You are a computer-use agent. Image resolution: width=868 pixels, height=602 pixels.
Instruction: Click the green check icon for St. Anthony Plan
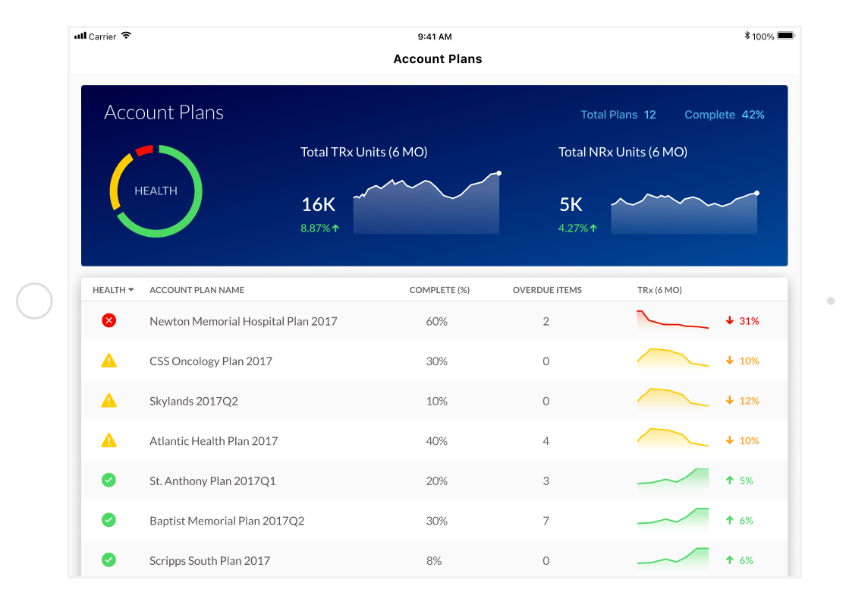(109, 481)
